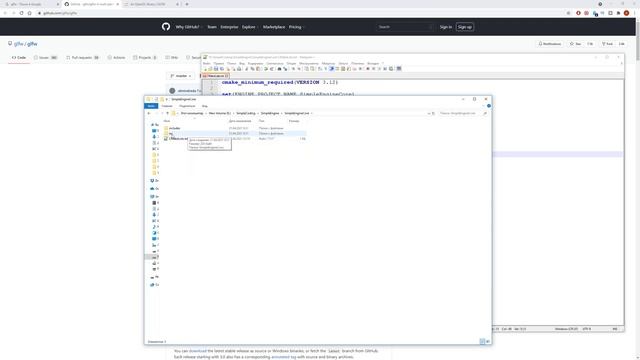Open Explorer Файл tab
Viewport: 640px width, 360px height.
pos(151,106)
